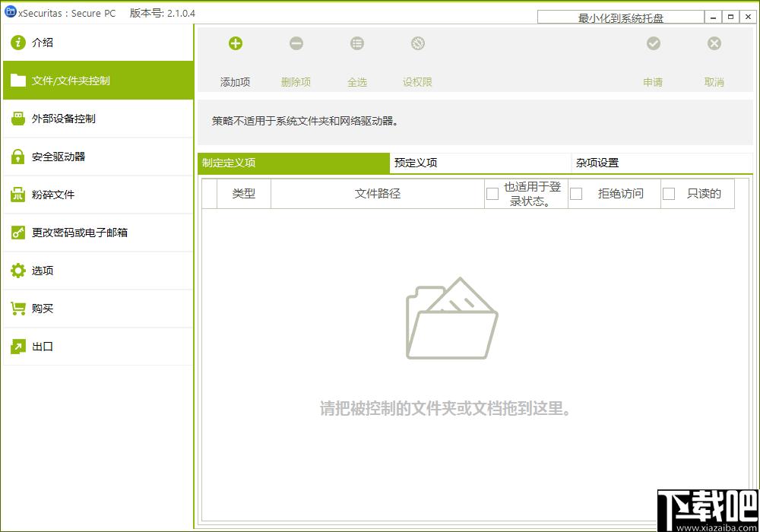
Task: Select 文件/文件夹控制 in the sidebar
Action: click(98, 81)
